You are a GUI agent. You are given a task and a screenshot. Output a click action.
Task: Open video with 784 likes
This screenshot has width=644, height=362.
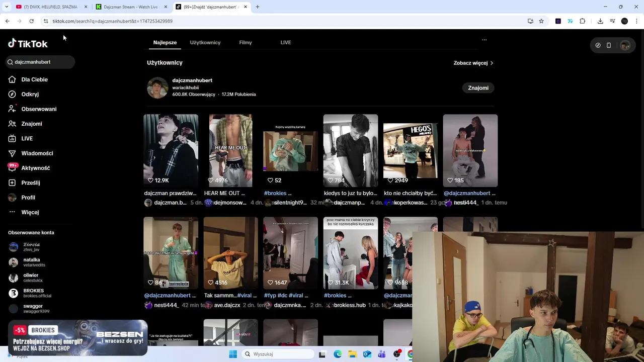click(351, 150)
